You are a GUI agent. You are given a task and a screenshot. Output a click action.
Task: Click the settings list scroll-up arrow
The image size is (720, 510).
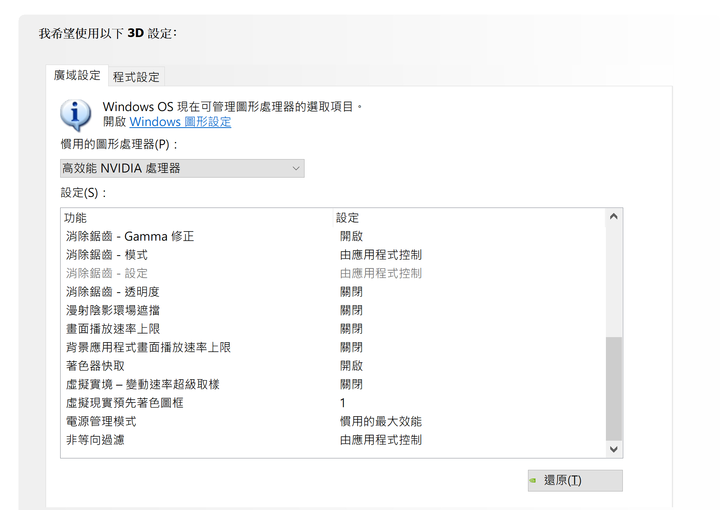pos(613,216)
